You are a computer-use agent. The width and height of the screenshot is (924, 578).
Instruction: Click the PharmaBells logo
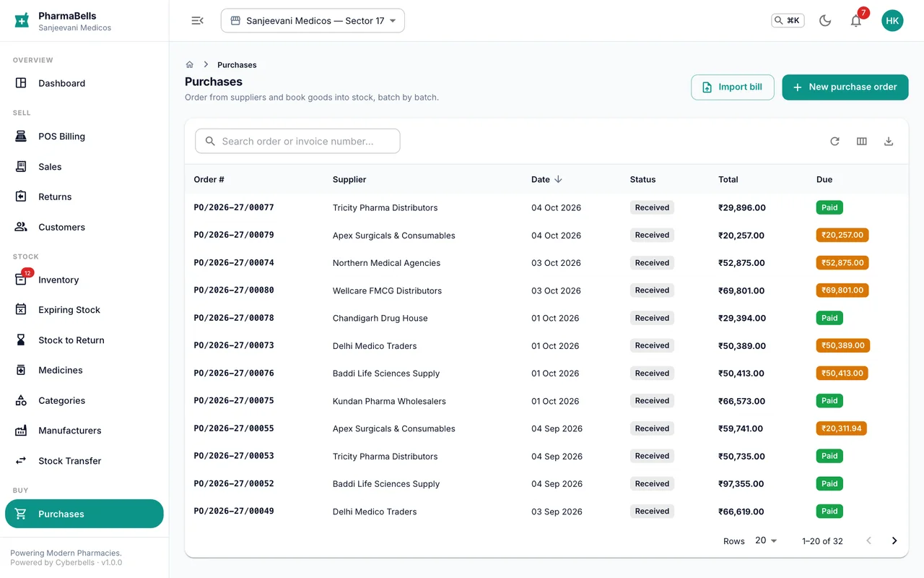click(x=22, y=20)
